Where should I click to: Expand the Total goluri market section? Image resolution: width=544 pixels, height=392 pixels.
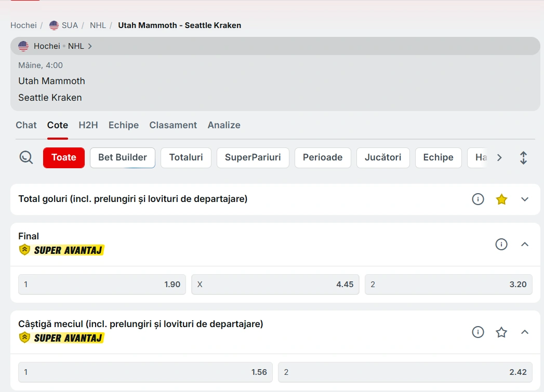(x=525, y=199)
